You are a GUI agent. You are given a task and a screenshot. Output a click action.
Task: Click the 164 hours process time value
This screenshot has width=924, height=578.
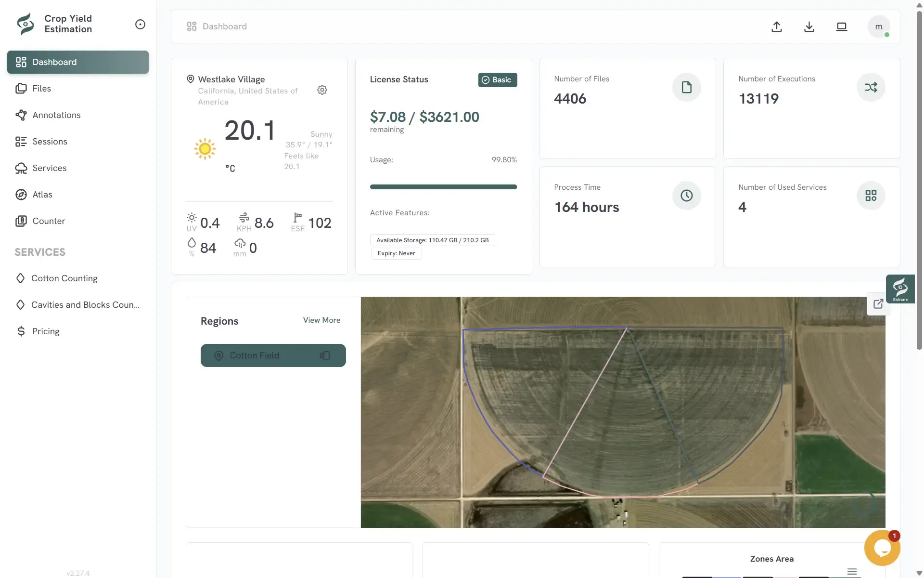587,207
